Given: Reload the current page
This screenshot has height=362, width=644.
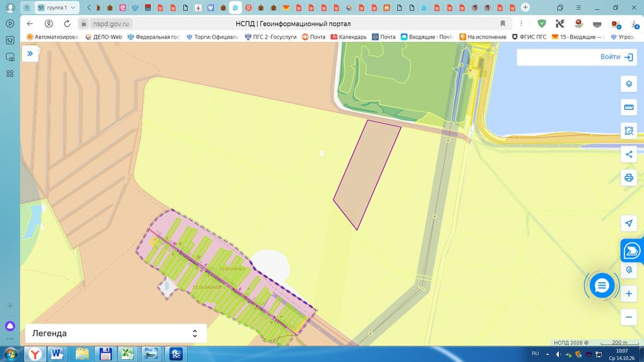Looking at the screenshot, I should point(67,24).
